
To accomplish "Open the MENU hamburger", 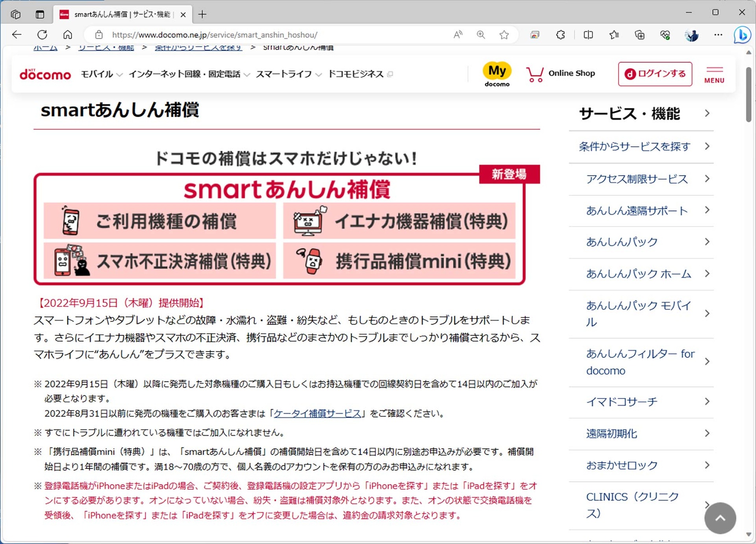I will pos(714,74).
